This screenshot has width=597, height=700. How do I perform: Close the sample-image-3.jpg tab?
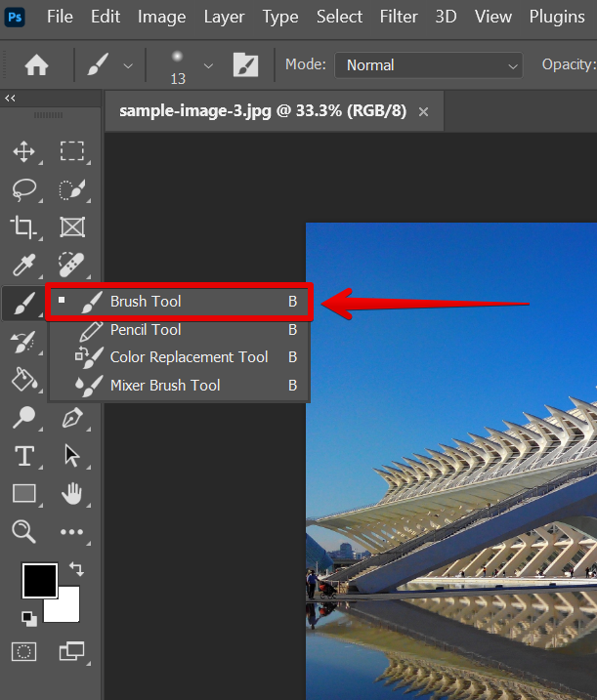(x=423, y=111)
